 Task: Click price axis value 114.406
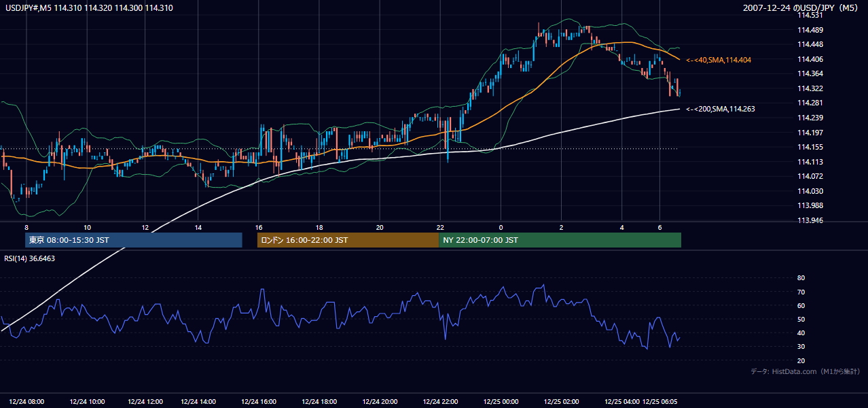810,59
